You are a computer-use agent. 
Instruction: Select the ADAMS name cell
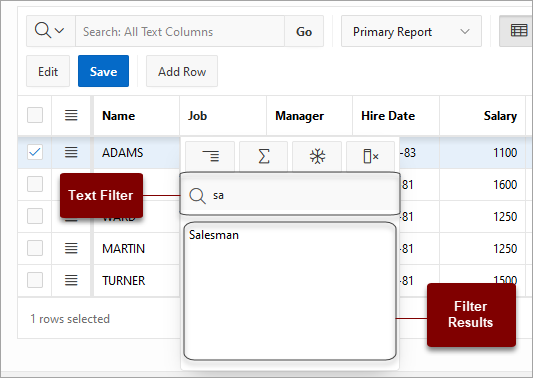(x=136, y=153)
